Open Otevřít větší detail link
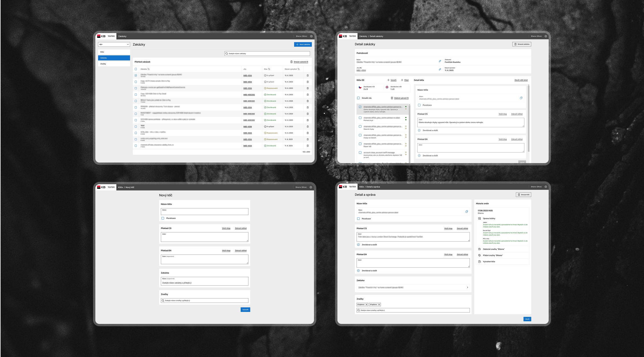This screenshot has height=357, width=644. (521, 80)
